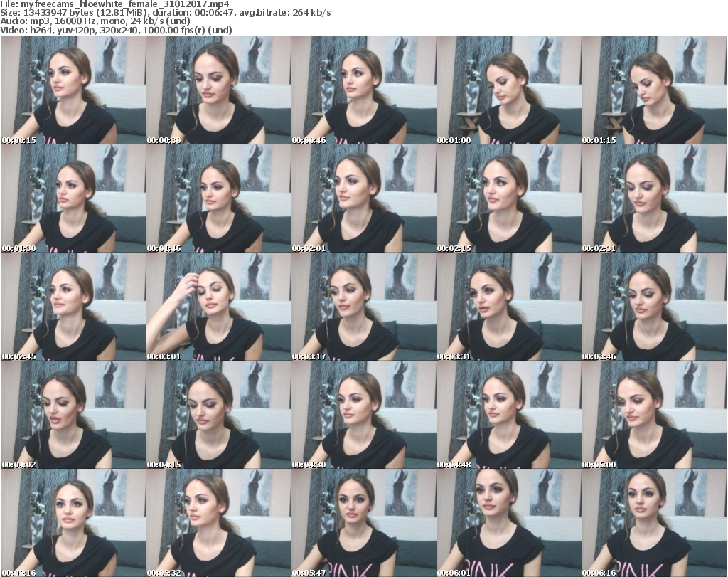
Task: Open the frame at 00:02:01
Action: (x=363, y=198)
